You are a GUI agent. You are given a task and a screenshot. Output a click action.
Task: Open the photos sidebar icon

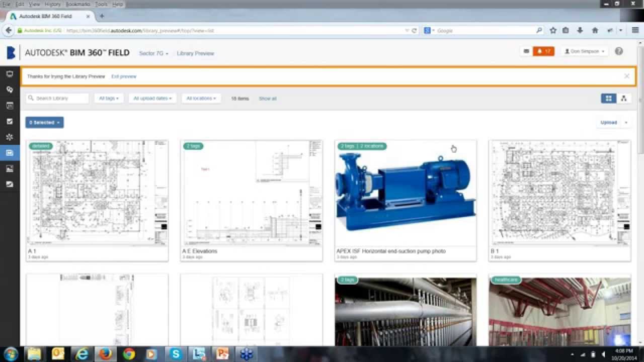point(10,168)
